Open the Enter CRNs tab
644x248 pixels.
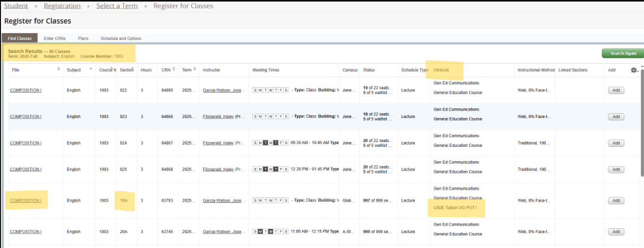pyautogui.click(x=55, y=39)
